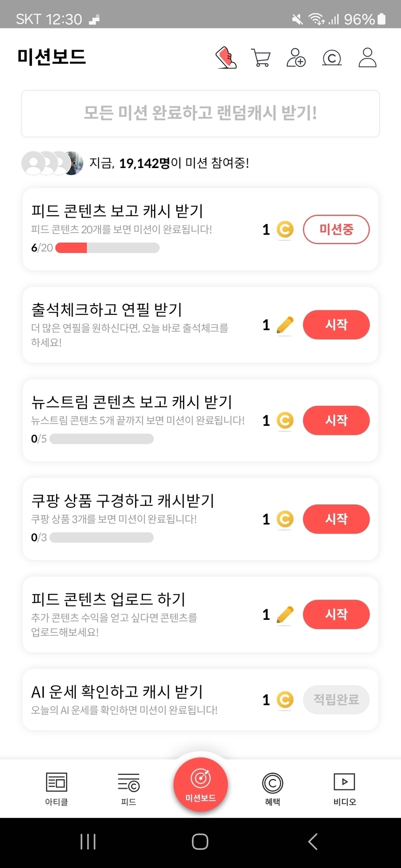Select the center 미션보드 button

pyautogui.click(x=200, y=785)
